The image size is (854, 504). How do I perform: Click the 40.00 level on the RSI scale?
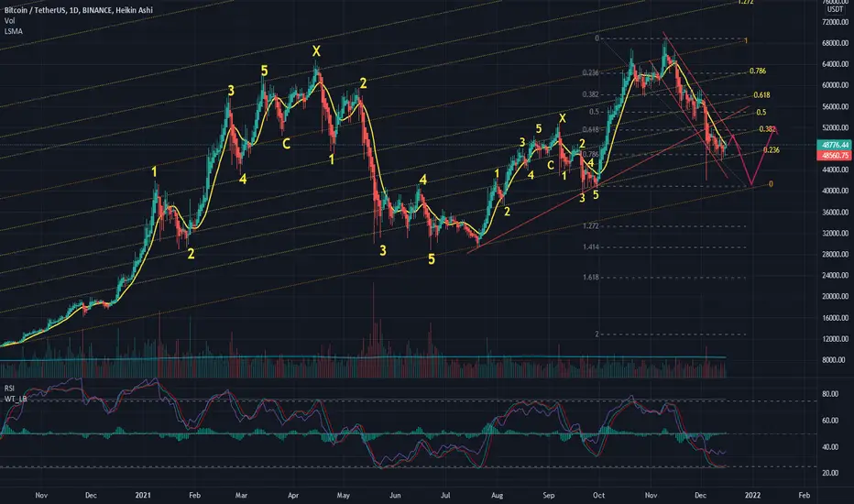pyautogui.click(x=830, y=447)
